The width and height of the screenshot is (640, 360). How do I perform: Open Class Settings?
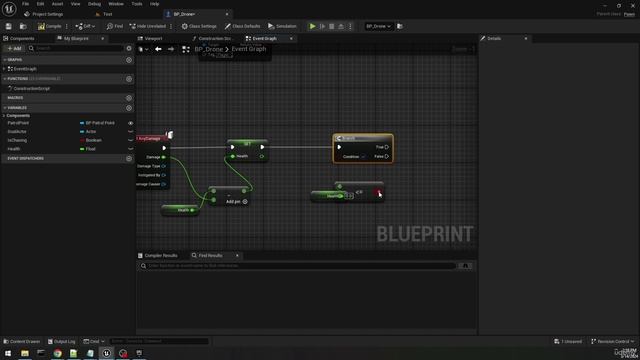pos(199,26)
